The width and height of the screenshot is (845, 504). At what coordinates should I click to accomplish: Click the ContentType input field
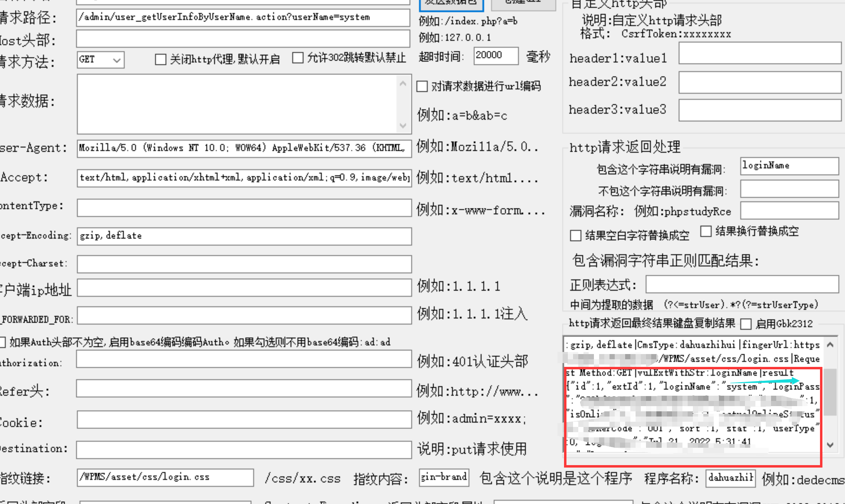tap(244, 208)
